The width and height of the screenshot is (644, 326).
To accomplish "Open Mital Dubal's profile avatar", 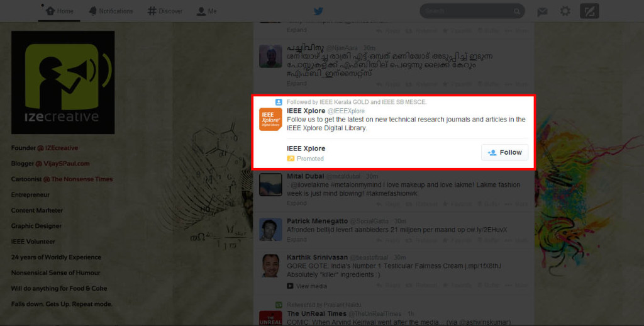I will pyautogui.click(x=270, y=184).
